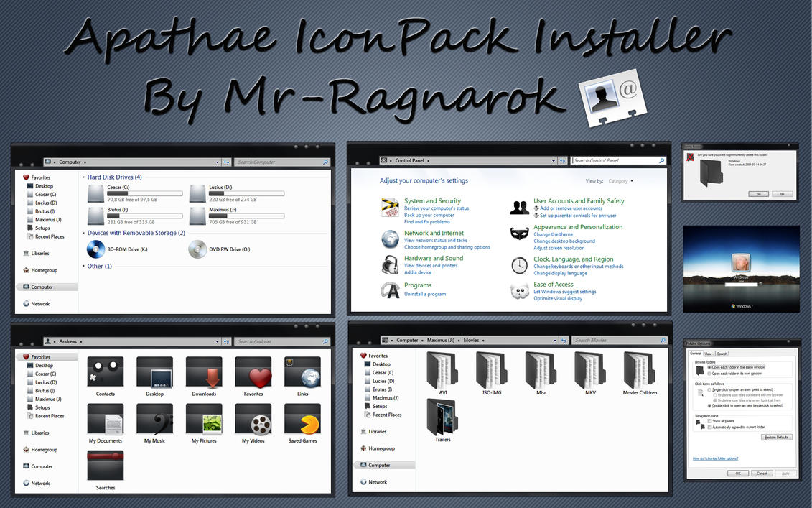812x508 pixels.
Task: Click the Network and Internet globe icon
Action: 390,239
